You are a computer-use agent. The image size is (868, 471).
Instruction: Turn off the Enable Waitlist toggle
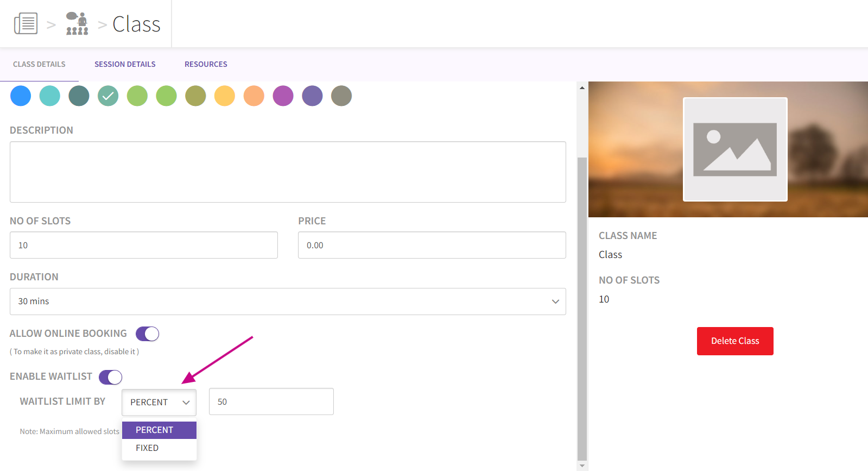point(110,377)
